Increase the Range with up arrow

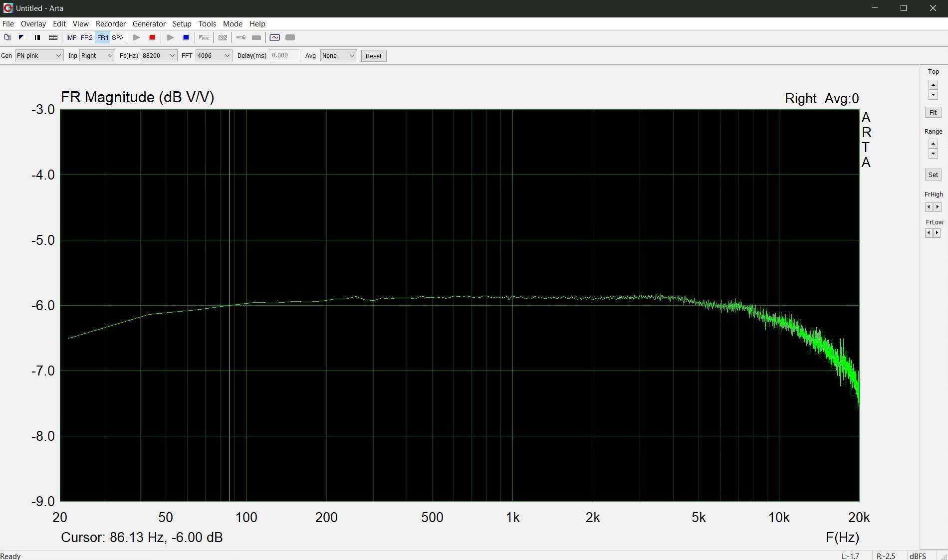[933, 144]
